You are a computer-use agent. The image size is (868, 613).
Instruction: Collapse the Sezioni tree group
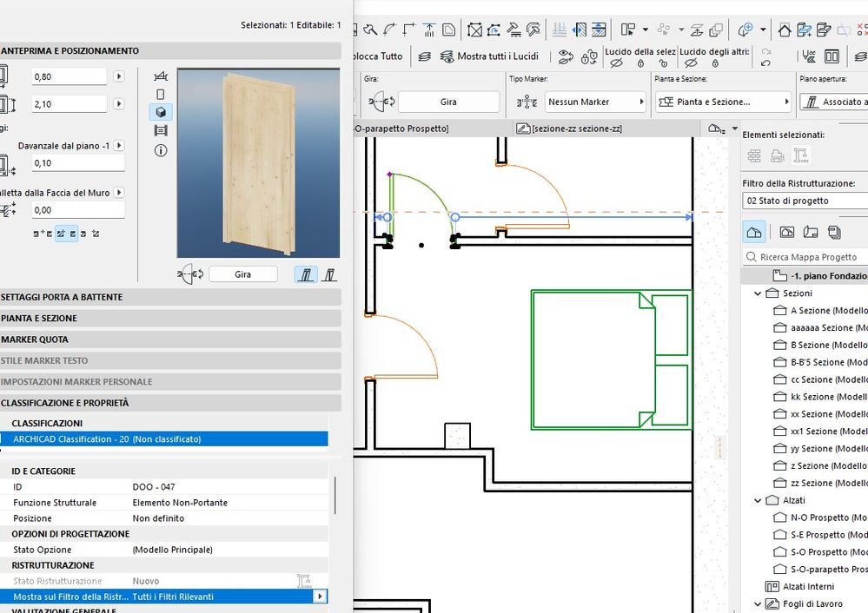pos(758,293)
